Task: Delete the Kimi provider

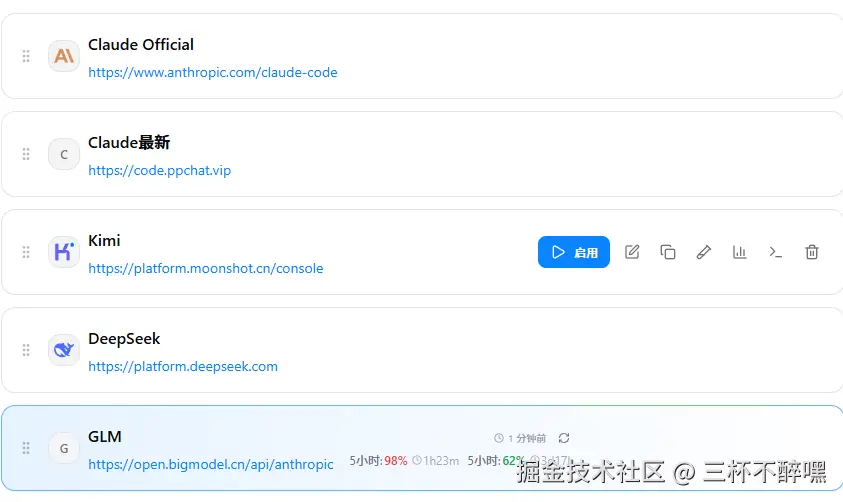Action: (812, 252)
